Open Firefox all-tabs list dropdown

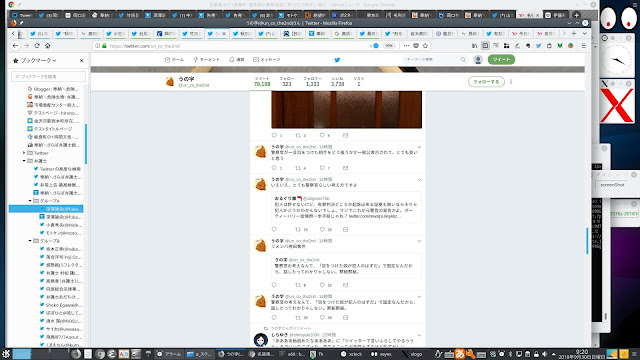pyautogui.click(x=584, y=33)
